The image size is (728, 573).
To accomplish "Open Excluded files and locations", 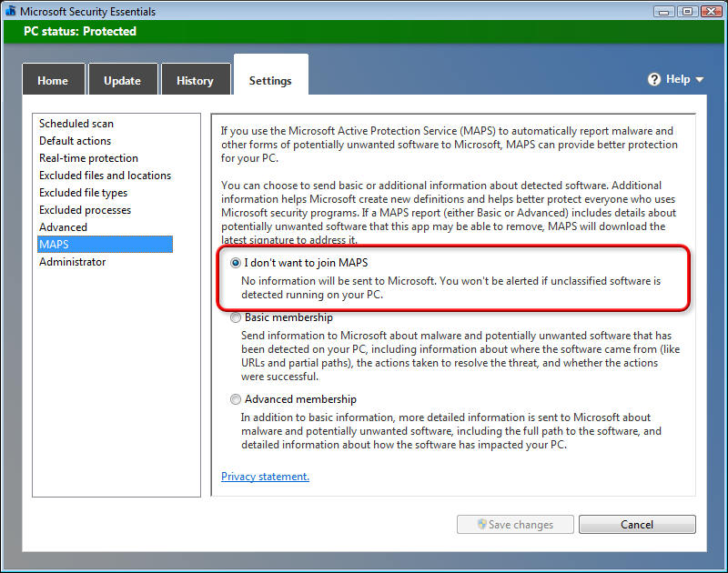I will (x=105, y=176).
